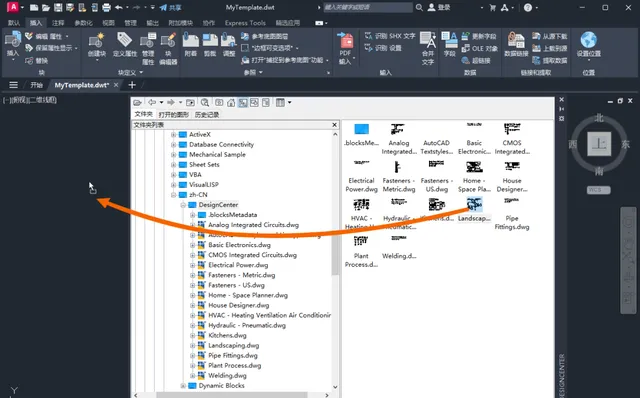Switch to the Open Drawings (打开的图形) tab
This screenshot has height=398, width=640.
coord(173,114)
